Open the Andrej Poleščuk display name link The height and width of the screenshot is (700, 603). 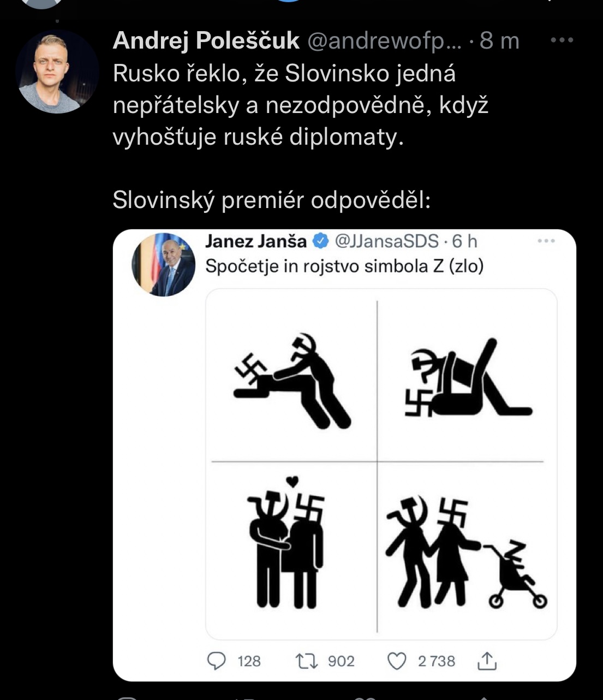(x=206, y=41)
